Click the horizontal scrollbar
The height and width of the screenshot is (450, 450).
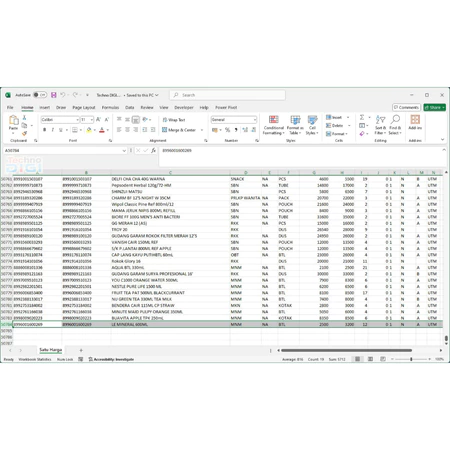[346, 350]
